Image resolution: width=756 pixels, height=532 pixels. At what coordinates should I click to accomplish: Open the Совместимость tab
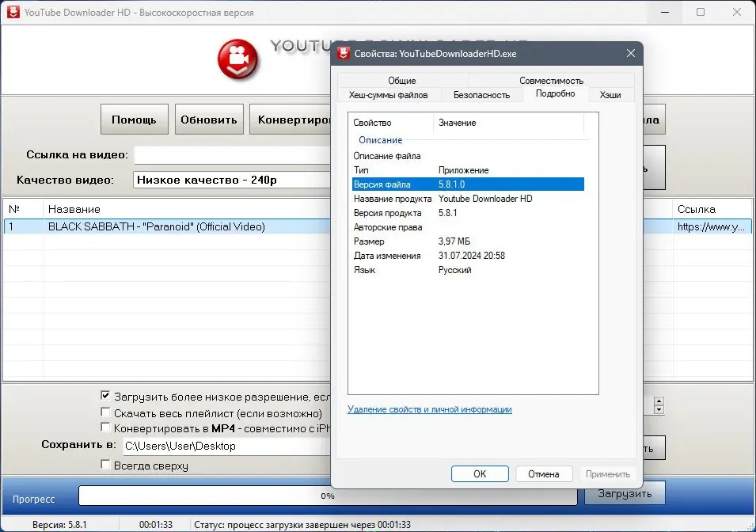[x=551, y=81]
